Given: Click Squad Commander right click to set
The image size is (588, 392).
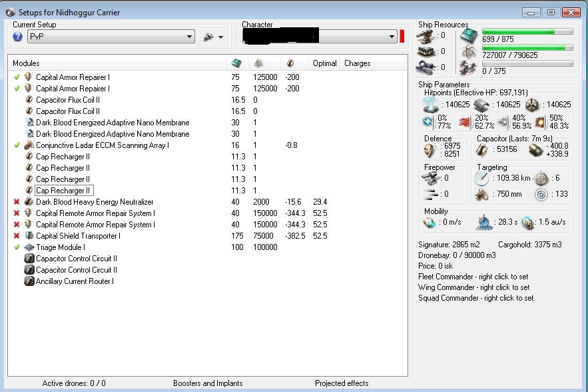Looking at the screenshot, I should [476, 298].
